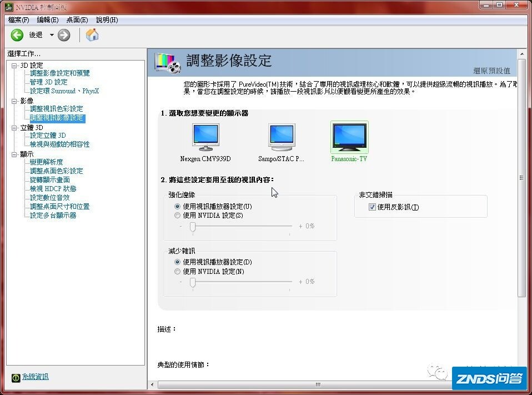Image resolution: width=532 pixels, height=395 pixels.
Task: Click the 減少雜訊 slider handle
Action: pyautogui.click(x=193, y=283)
